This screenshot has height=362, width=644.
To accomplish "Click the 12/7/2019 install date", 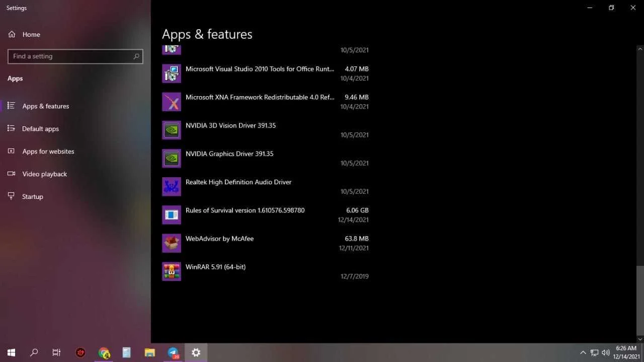I will 355,276.
